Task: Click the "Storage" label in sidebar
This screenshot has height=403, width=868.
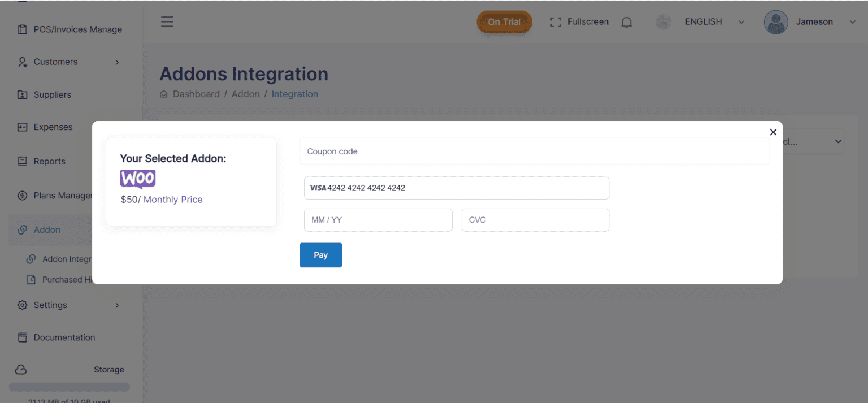Action: 108,370
